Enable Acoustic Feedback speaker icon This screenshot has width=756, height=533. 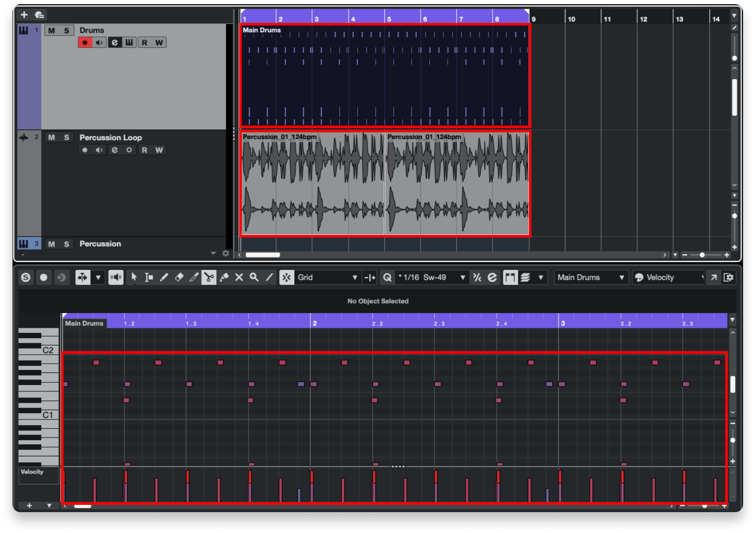(116, 277)
